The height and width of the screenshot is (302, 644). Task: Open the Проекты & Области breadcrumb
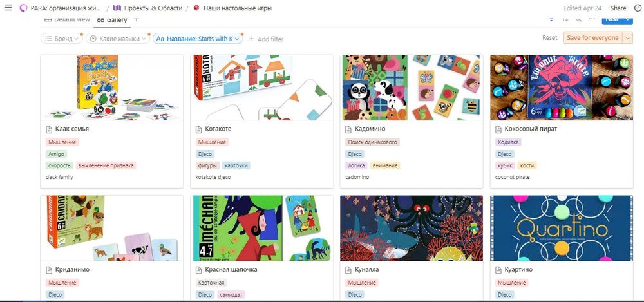pos(148,8)
